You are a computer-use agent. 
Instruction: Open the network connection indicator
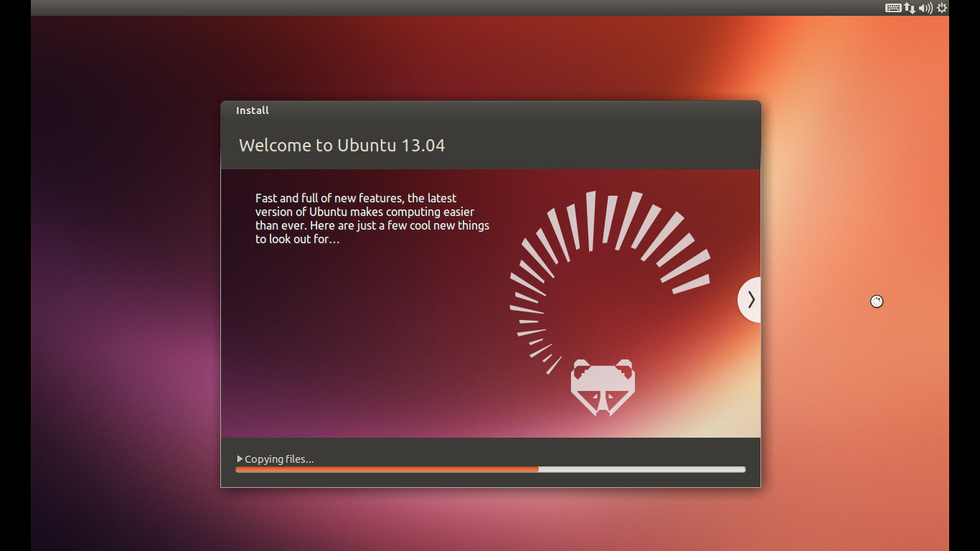pyautogui.click(x=910, y=8)
